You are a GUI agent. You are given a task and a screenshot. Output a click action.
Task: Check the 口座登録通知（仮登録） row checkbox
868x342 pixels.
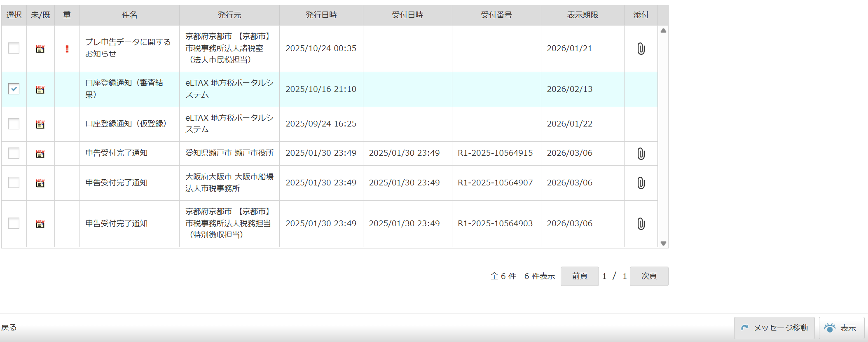[x=14, y=124]
